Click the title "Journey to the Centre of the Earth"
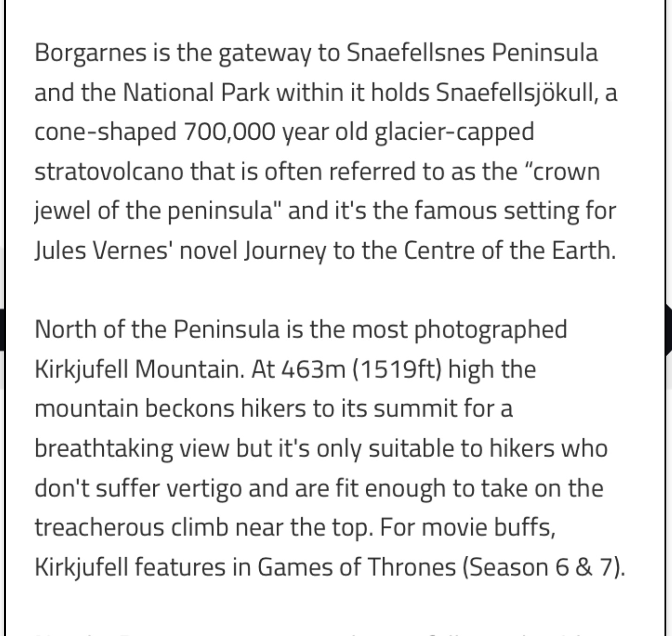This screenshot has height=636, width=672. [x=429, y=250]
